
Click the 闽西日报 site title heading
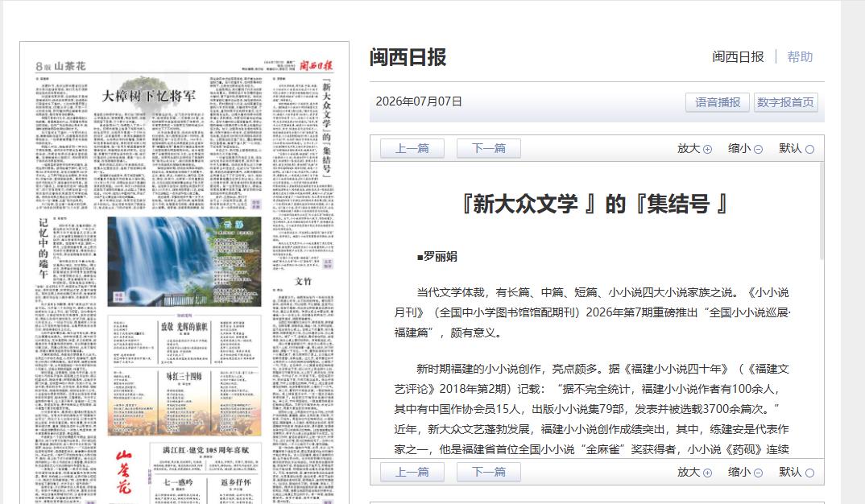[408, 57]
